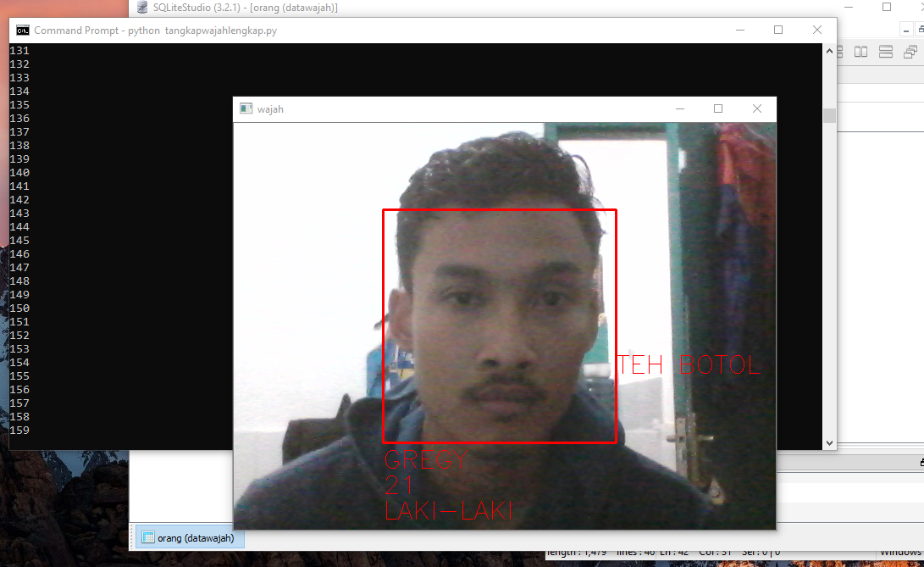Click the scroll-down arrow of the console scrollbar

click(828, 442)
